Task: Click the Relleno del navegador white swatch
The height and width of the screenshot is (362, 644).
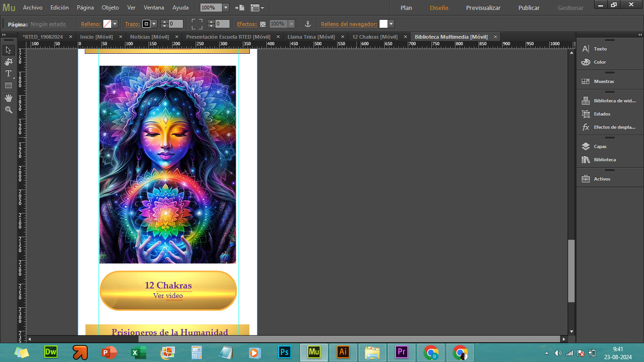Action: click(x=383, y=24)
